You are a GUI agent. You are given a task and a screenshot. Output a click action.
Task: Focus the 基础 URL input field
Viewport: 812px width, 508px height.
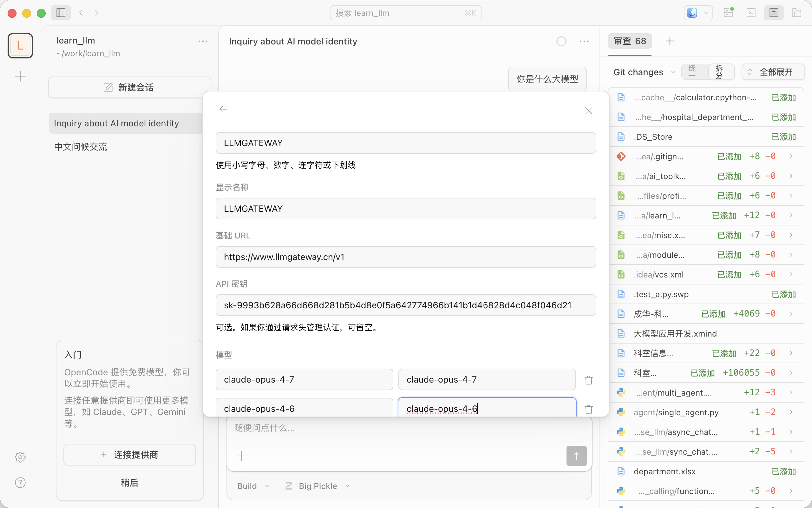[406, 257]
